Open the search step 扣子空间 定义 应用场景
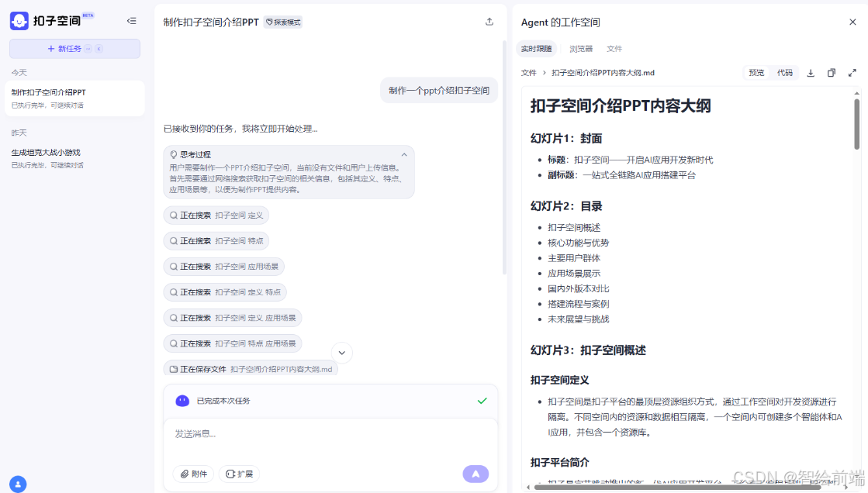 tap(233, 318)
